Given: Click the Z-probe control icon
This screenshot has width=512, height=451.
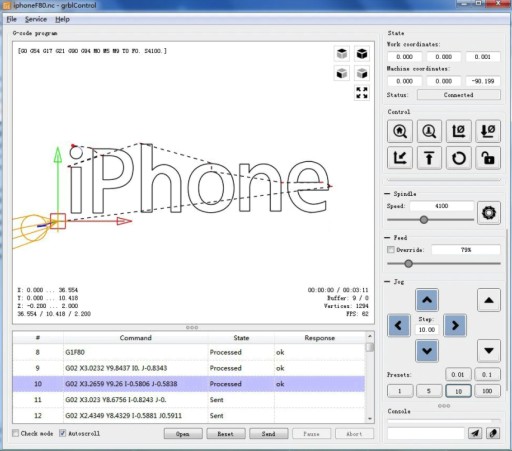Looking at the screenshot, I should tap(429, 131).
